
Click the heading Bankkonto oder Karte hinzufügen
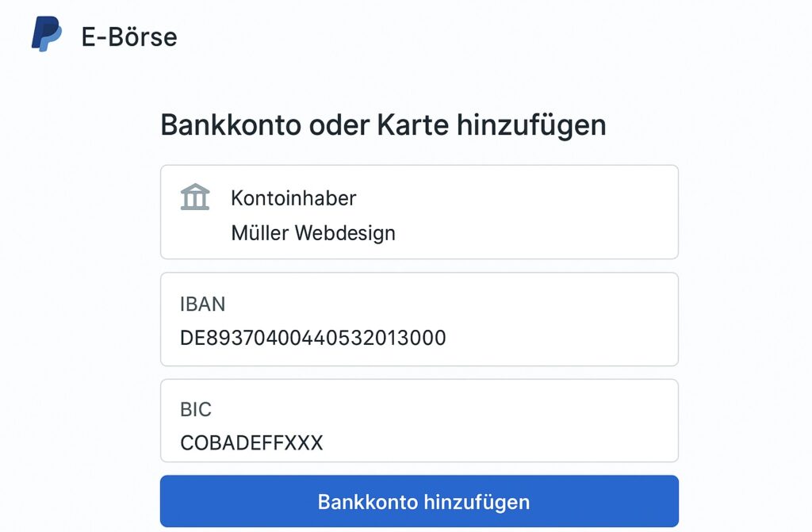384,124
